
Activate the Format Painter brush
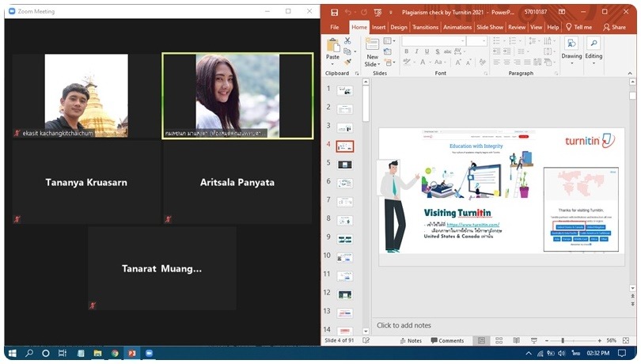pos(347,62)
